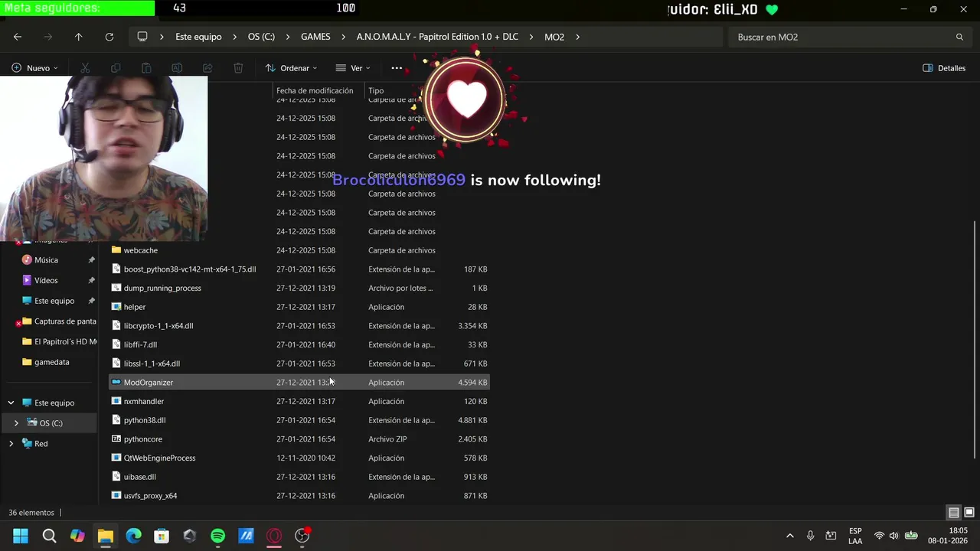The height and width of the screenshot is (551, 980).
Task: Open Spotify from the taskbar
Action: click(217, 536)
